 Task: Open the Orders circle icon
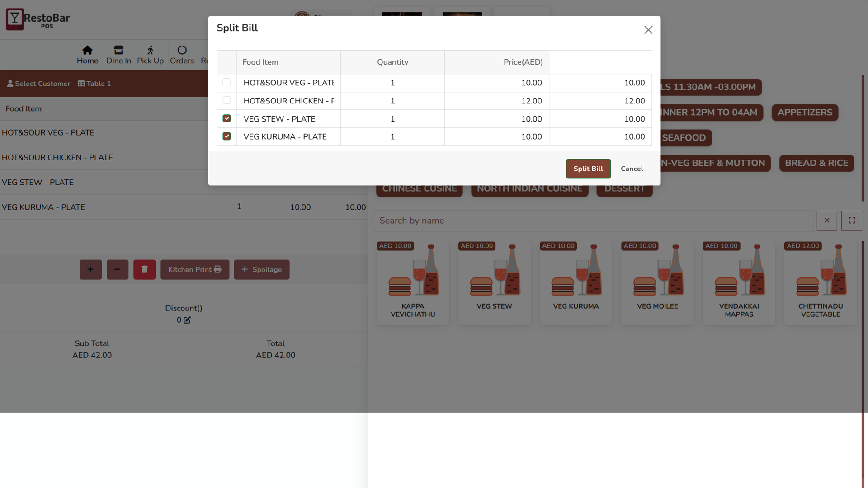pyautogui.click(x=182, y=50)
